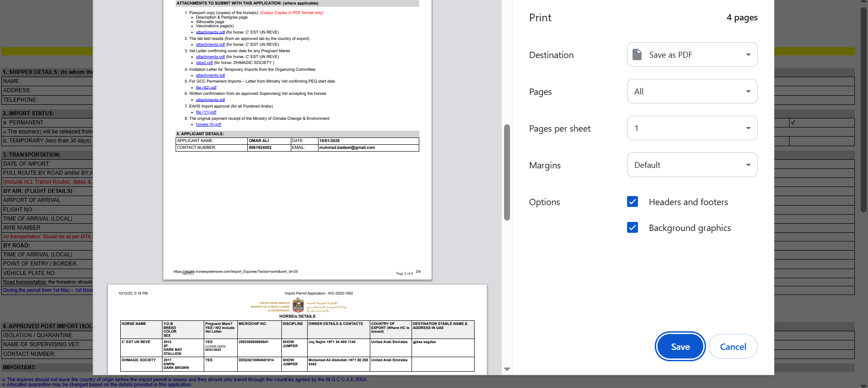Viewport: 868px width, 388px height.
Task: Click the email 'muhmad.badawi@gmail.com'
Action: pos(347,147)
